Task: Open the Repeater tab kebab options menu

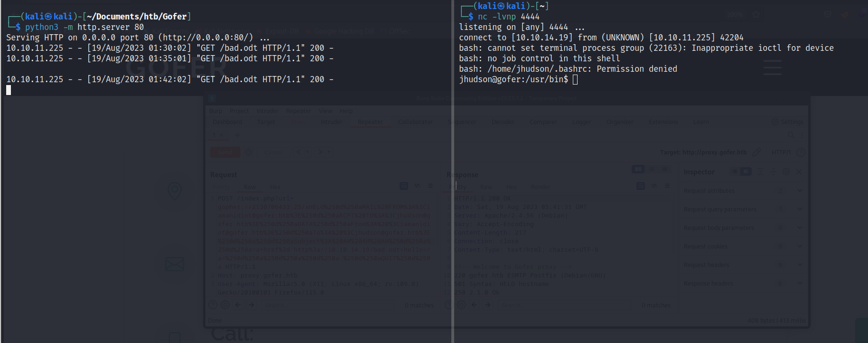Action: tap(802, 135)
